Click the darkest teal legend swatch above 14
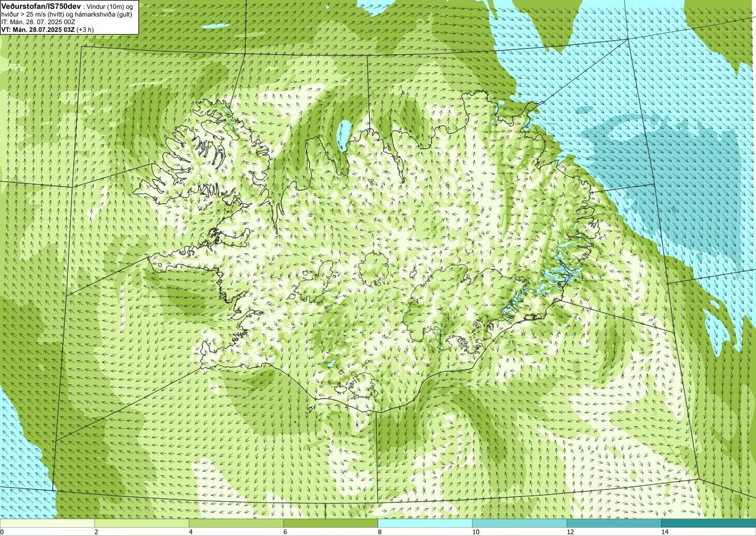 coord(709,523)
